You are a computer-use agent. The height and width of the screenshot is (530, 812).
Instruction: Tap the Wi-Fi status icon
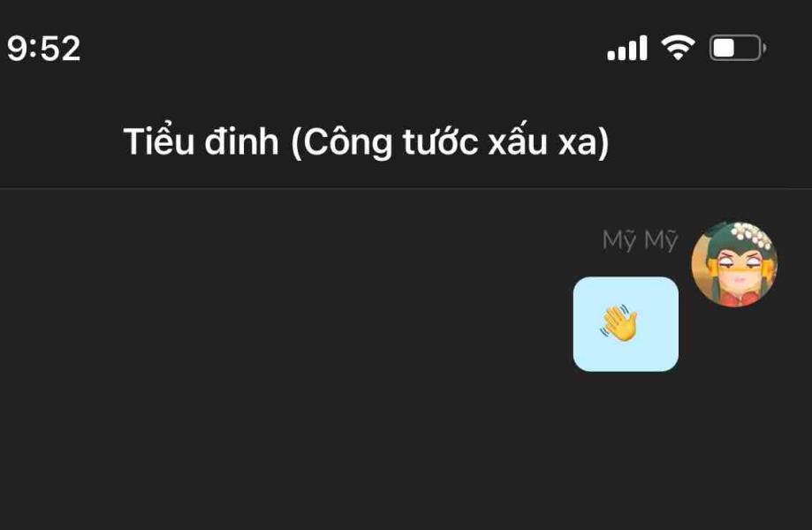coord(678,48)
